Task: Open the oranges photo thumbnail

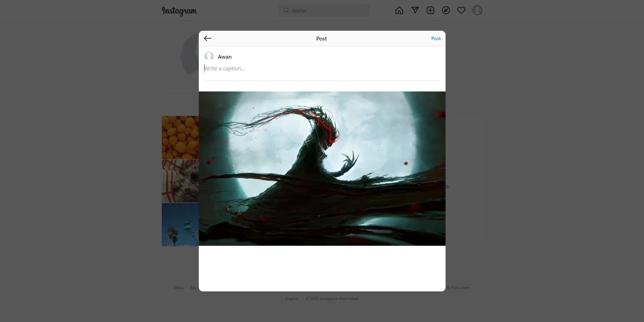Action: point(180,138)
